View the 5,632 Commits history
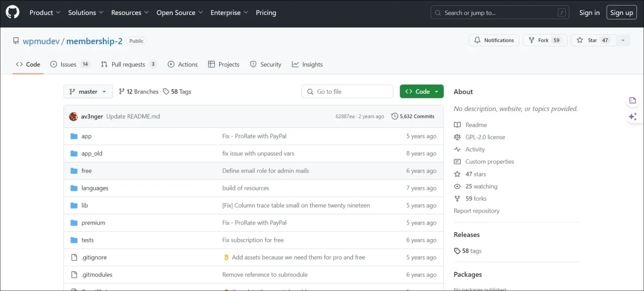Image resolution: width=644 pixels, height=291 pixels. click(413, 116)
